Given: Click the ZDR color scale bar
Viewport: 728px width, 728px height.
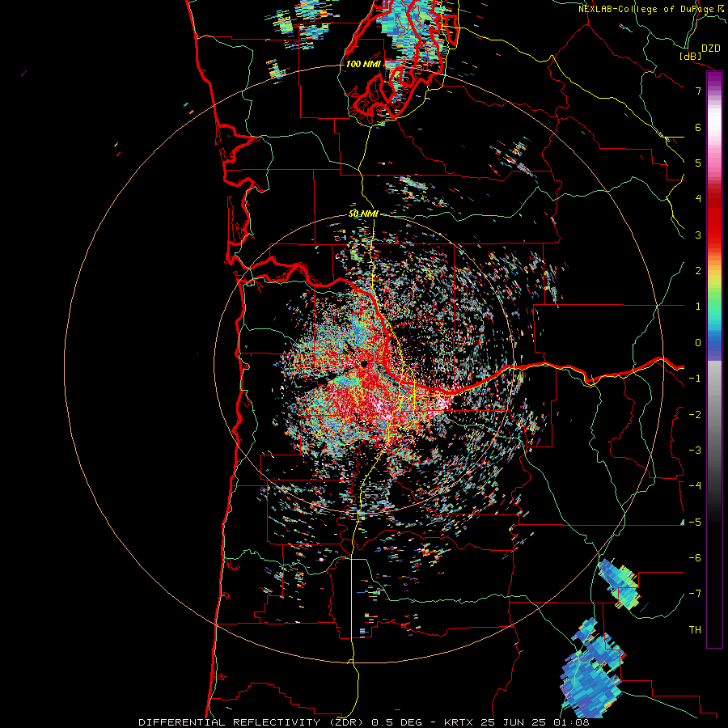Looking at the screenshot, I should pos(714,359).
